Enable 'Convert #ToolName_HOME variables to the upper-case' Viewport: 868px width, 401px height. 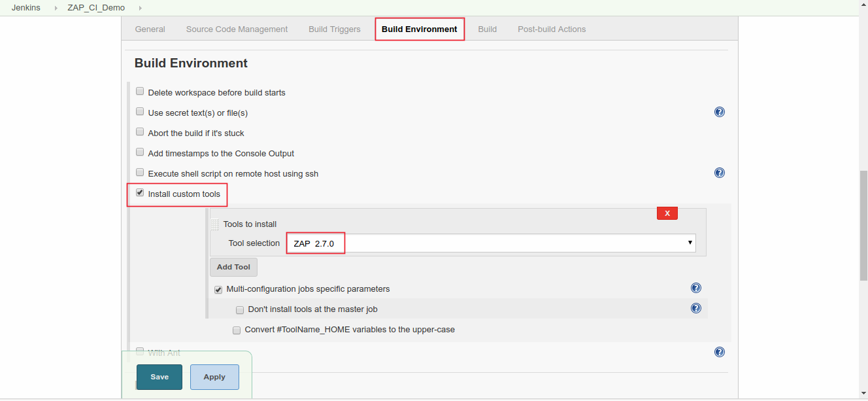point(237,330)
